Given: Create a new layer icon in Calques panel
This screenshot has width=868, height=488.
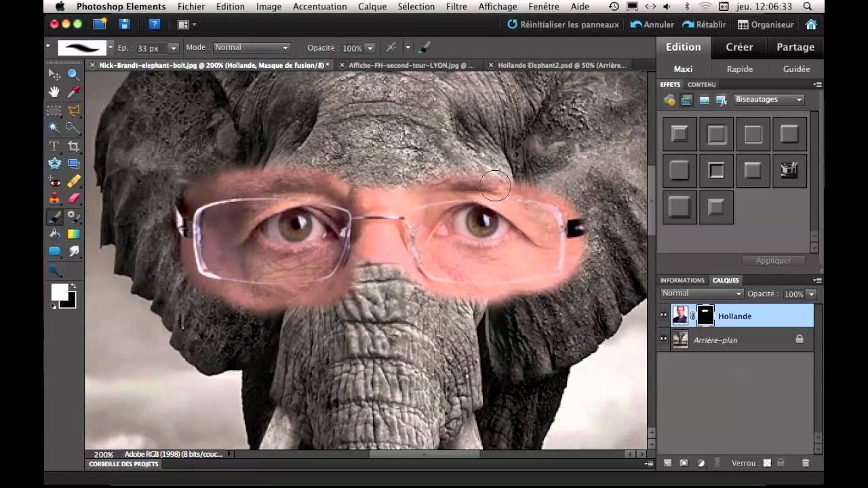Looking at the screenshot, I should (667, 463).
